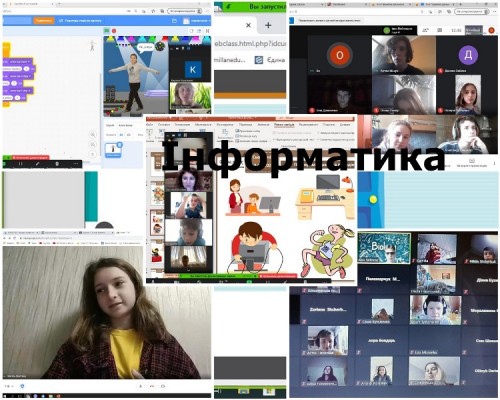Click girl in yellow shirt video
The height and width of the screenshot is (400, 500).
(x=107, y=313)
